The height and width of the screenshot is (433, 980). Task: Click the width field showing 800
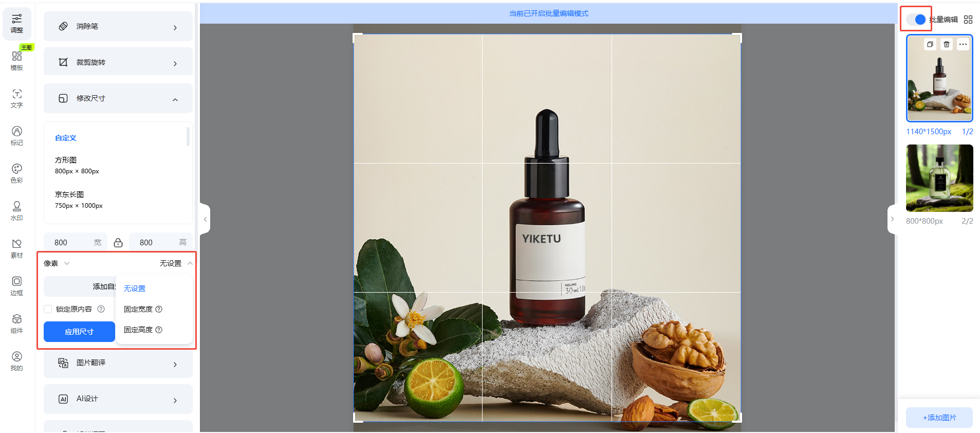[76, 243]
